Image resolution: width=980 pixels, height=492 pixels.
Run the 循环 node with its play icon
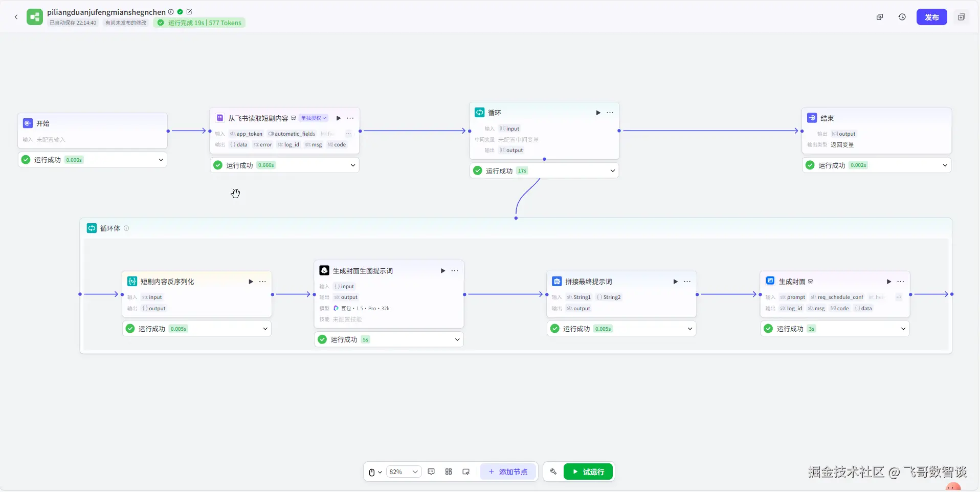pos(598,113)
